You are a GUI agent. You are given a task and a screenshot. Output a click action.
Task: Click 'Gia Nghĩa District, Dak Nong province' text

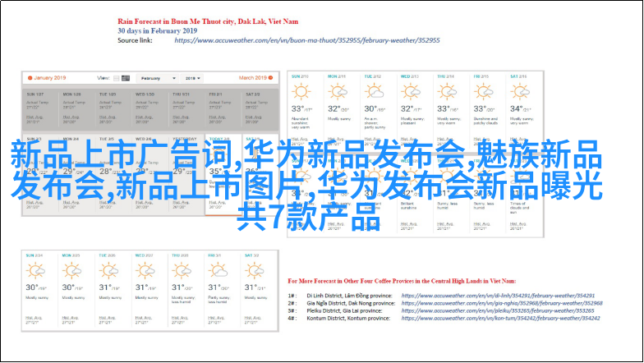click(351, 303)
